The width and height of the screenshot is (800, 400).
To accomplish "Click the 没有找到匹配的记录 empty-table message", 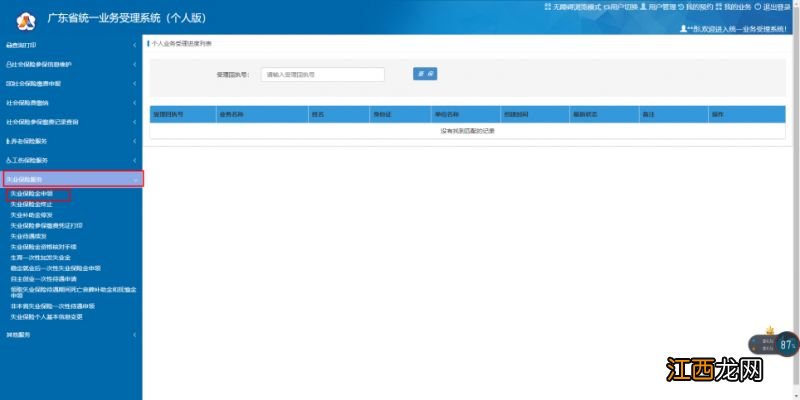I will tap(467, 131).
